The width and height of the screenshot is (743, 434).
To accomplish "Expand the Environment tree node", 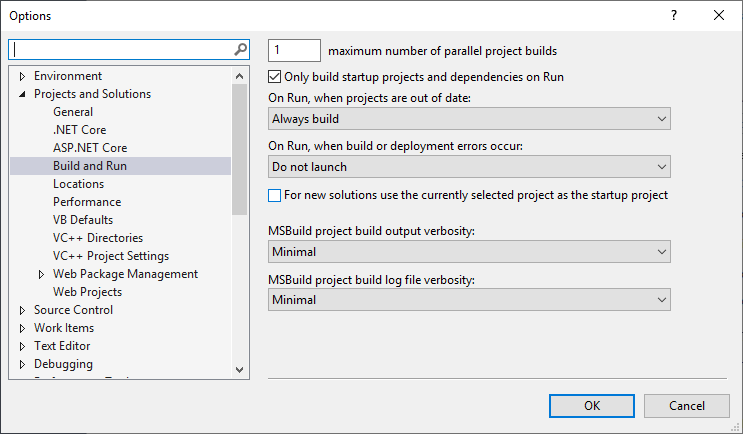I will tap(22, 76).
